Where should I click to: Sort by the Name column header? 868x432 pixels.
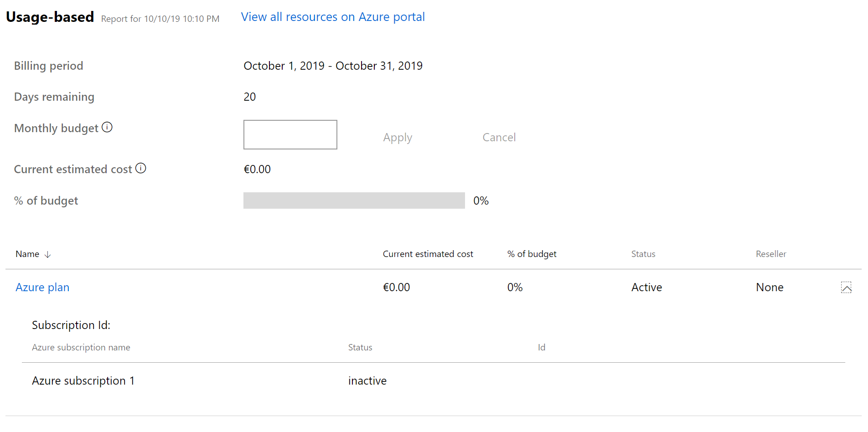tap(27, 254)
